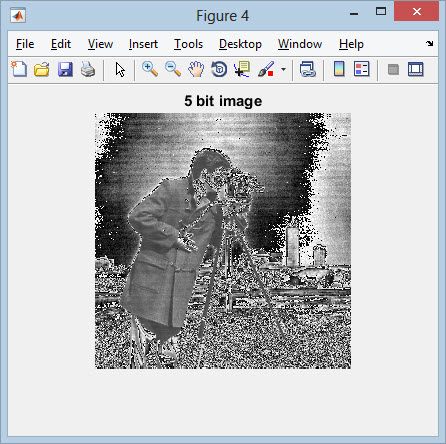
Task: Activate the Zoom In tool
Action: tap(150, 69)
